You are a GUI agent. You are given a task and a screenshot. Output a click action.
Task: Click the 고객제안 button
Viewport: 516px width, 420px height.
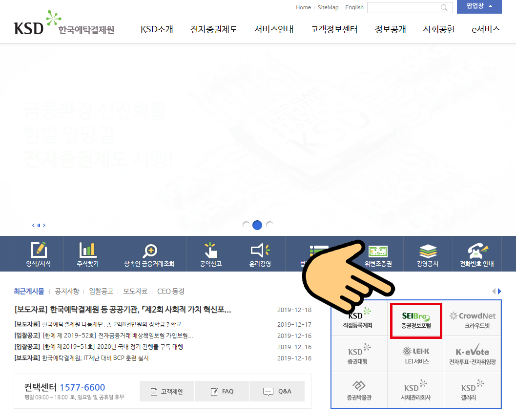[x=167, y=391]
